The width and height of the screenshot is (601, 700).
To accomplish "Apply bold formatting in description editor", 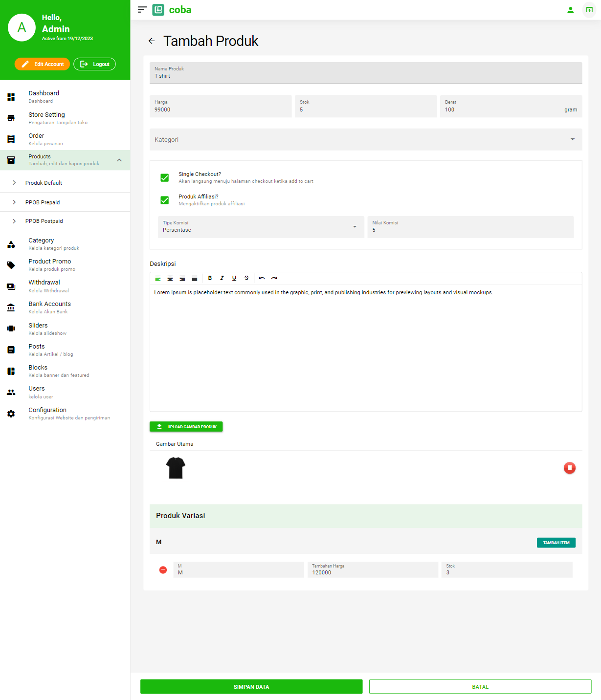I will (210, 278).
